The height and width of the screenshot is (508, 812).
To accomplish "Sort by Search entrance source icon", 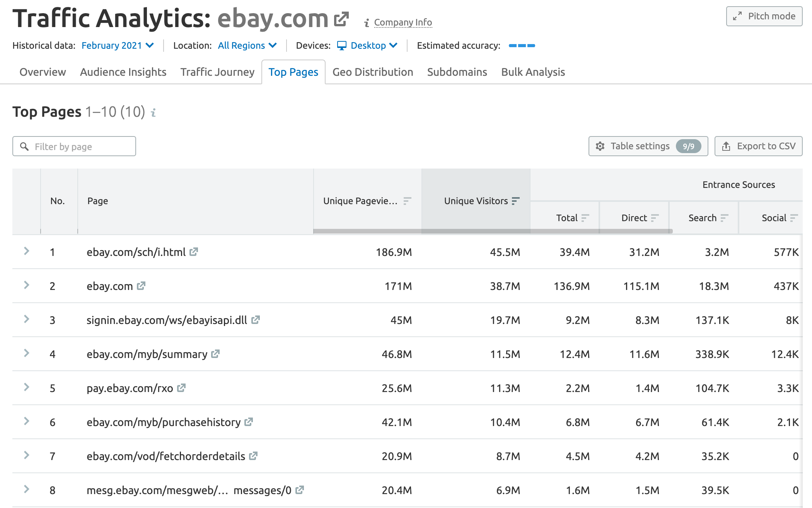I will 724,218.
